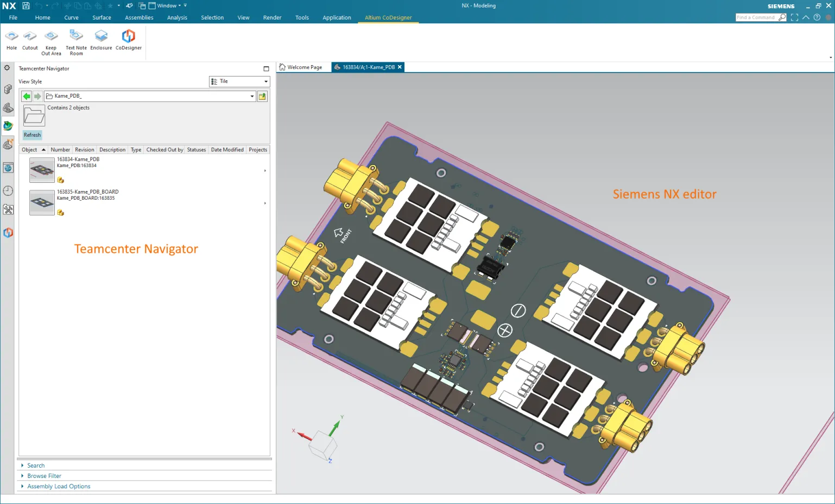This screenshot has width=835, height=504.
Task: Toggle full screen mode
Action: (x=795, y=17)
